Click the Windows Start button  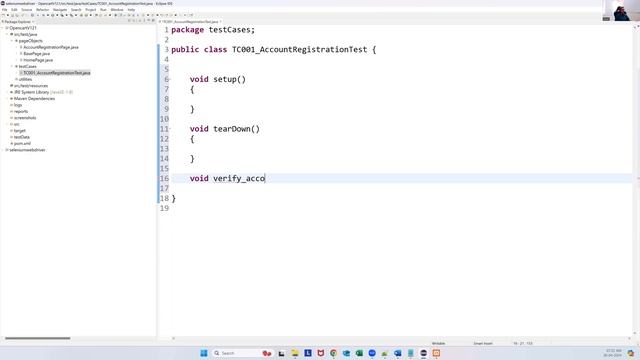tap(204, 353)
